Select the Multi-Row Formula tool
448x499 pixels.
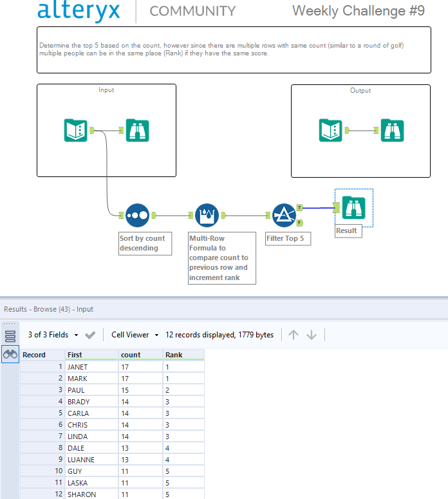(x=207, y=216)
